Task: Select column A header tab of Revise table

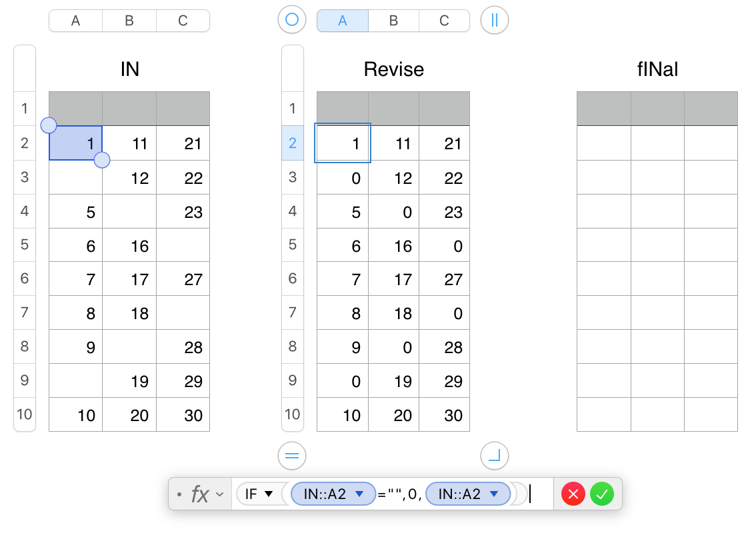Action: click(343, 21)
